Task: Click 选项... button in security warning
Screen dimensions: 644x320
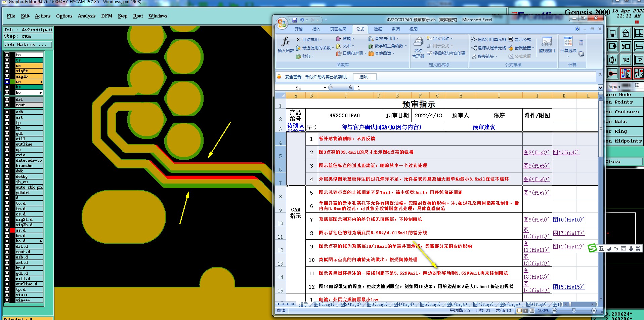Action: [365, 77]
